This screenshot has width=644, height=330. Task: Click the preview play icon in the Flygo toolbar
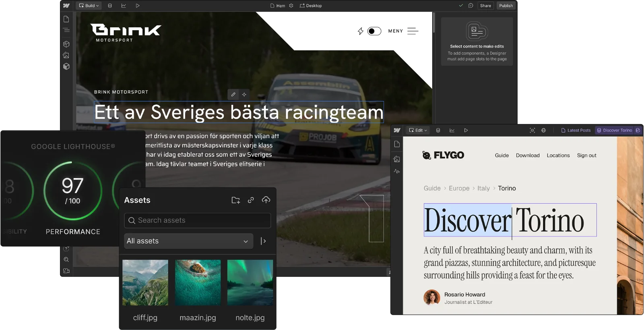pyautogui.click(x=466, y=130)
